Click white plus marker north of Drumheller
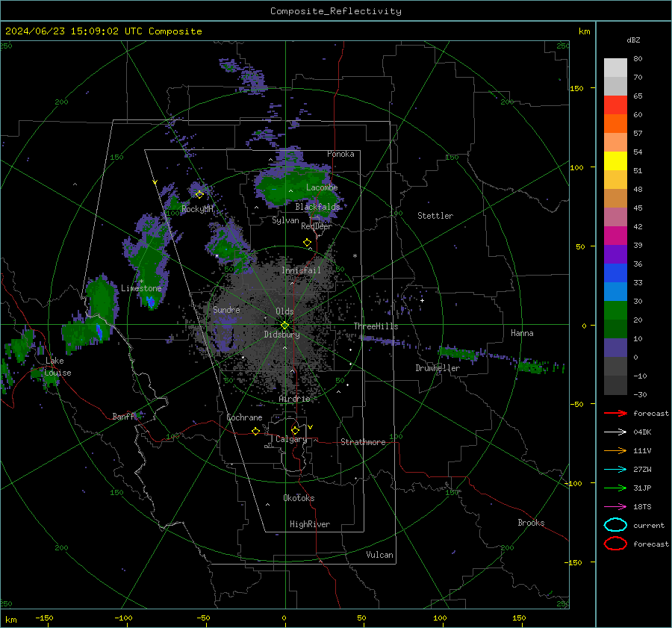 pyautogui.click(x=422, y=300)
